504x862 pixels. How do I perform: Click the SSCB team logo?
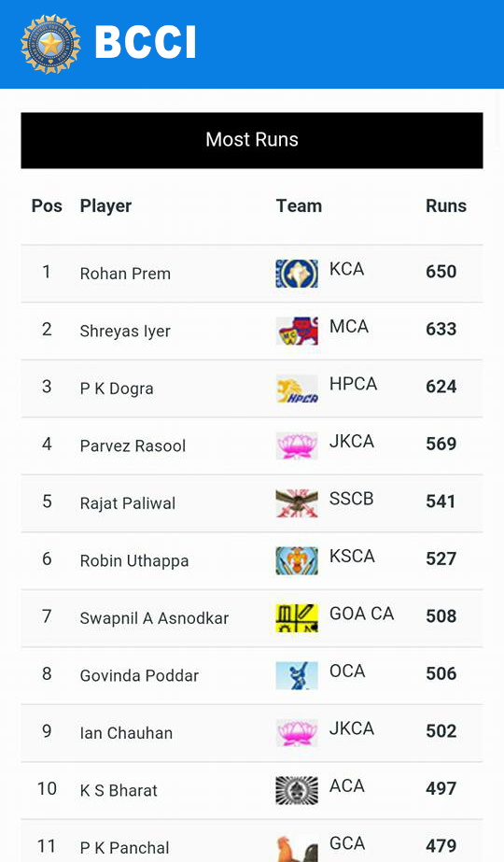(x=297, y=503)
